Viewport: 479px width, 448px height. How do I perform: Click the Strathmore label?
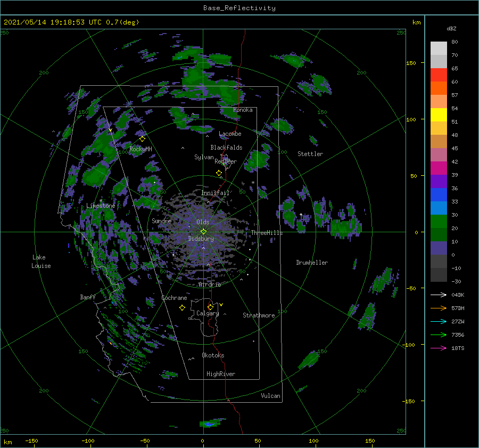pyautogui.click(x=259, y=315)
